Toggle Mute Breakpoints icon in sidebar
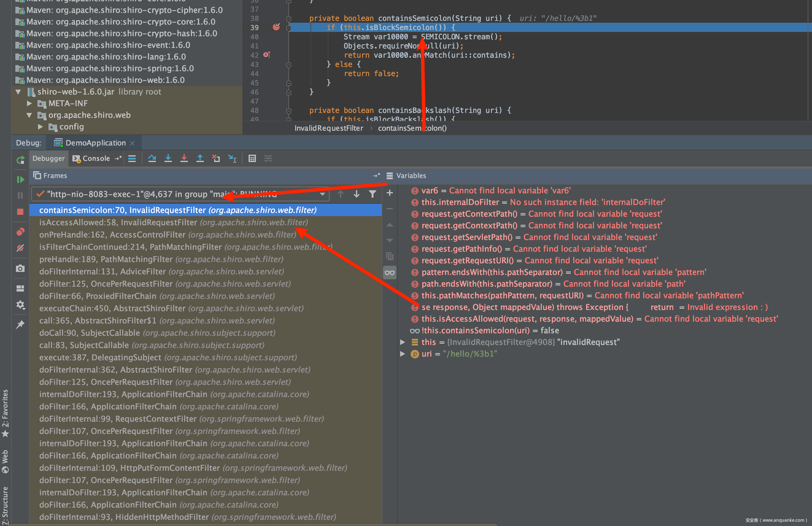 coord(20,248)
